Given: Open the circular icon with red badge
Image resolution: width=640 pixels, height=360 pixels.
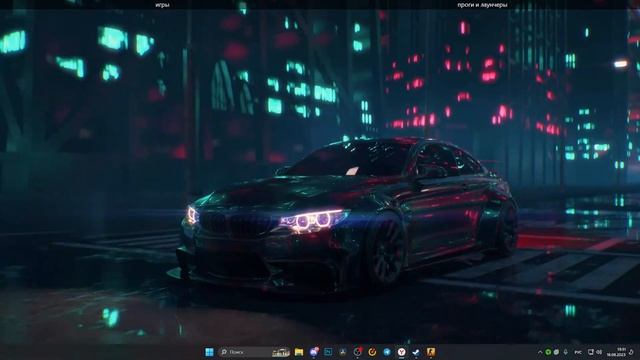Looking at the screenshot, I should coord(358,352).
